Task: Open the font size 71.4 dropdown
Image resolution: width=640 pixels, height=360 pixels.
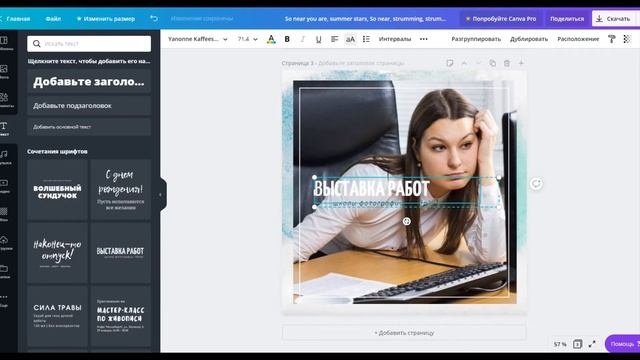Action: [247, 39]
